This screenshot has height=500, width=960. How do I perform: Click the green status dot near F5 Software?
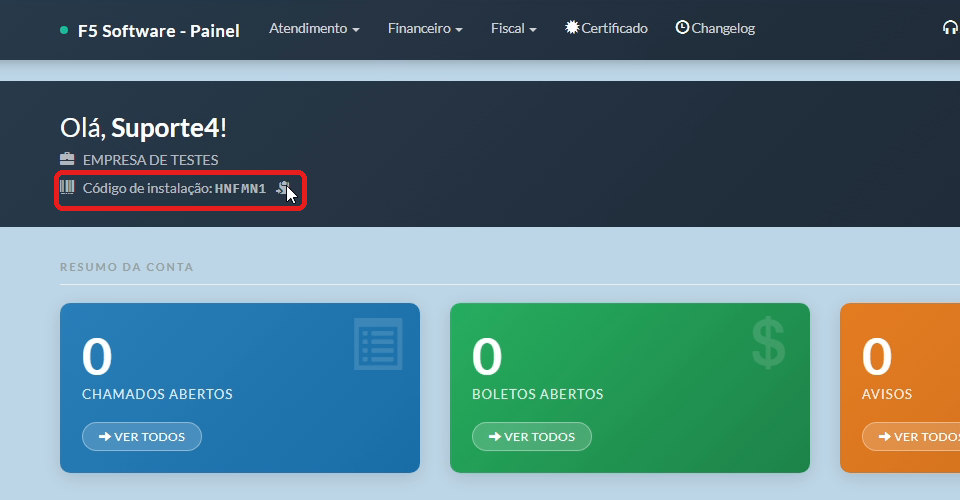[64, 31]
